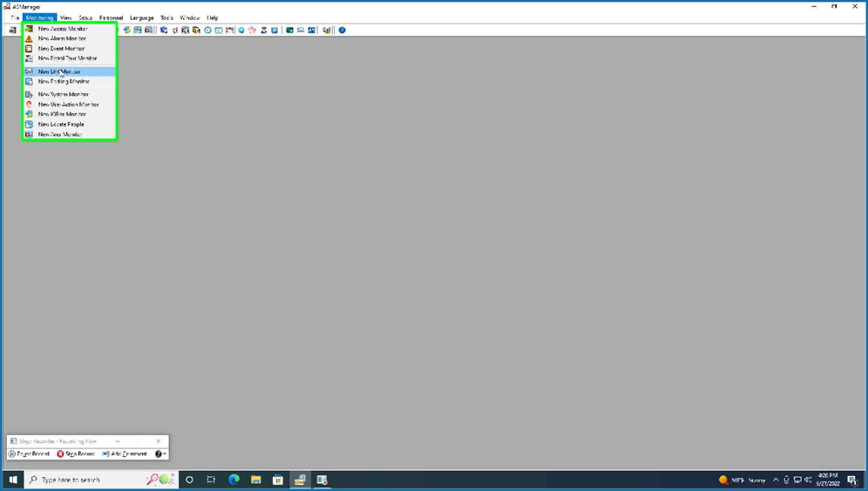Click the Locate People icon in menu
868x491 pixels.
coord(29,124)
